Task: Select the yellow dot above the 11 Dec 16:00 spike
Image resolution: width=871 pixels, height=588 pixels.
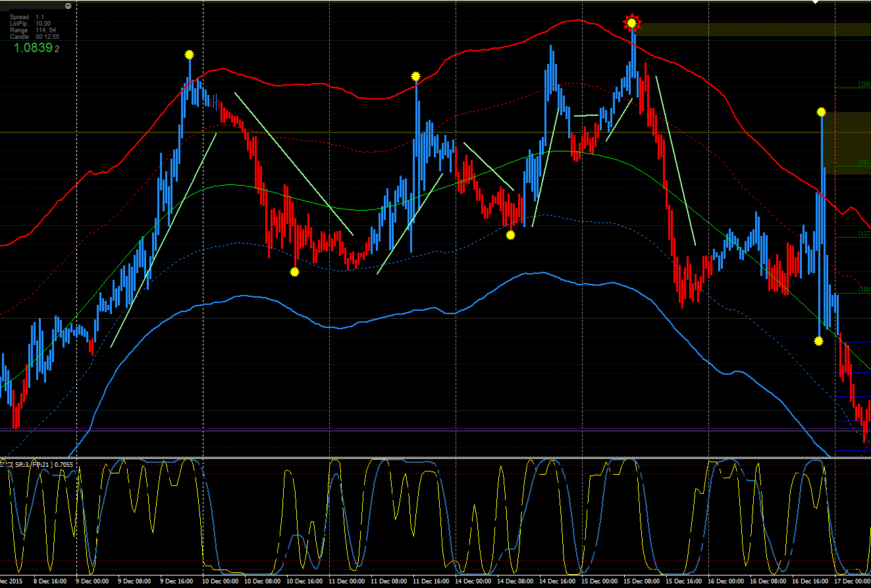Action: click(x=415, y=76)
